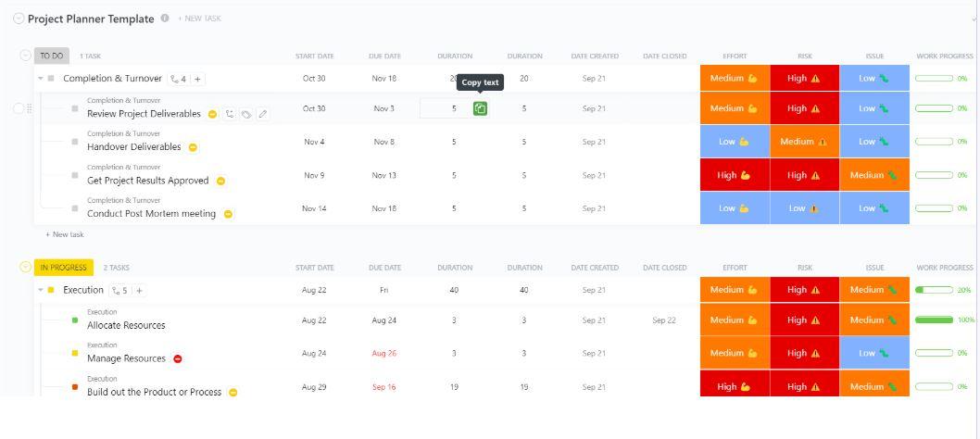Screen dimensions: 980x439
Task: Click Oct 30 start date of Completion & Turnover
Action: [x=314, y=79]
